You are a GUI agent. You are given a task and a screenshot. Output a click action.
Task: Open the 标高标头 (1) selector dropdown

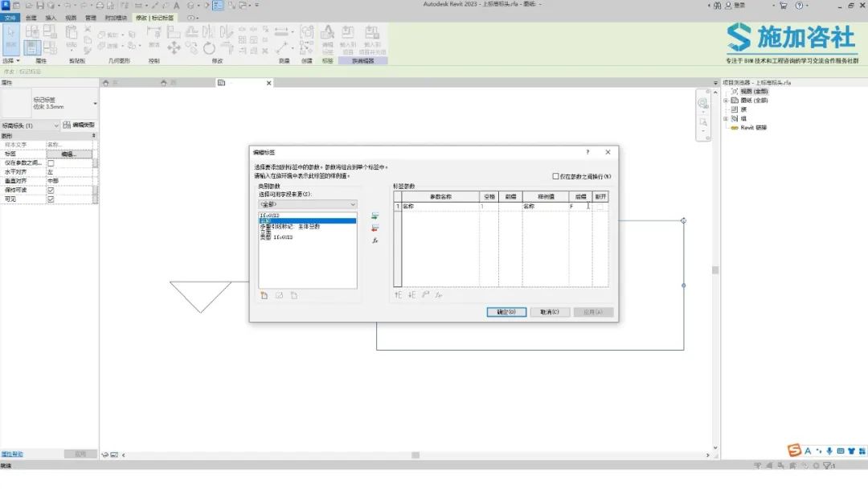click(x=30, y=125)
